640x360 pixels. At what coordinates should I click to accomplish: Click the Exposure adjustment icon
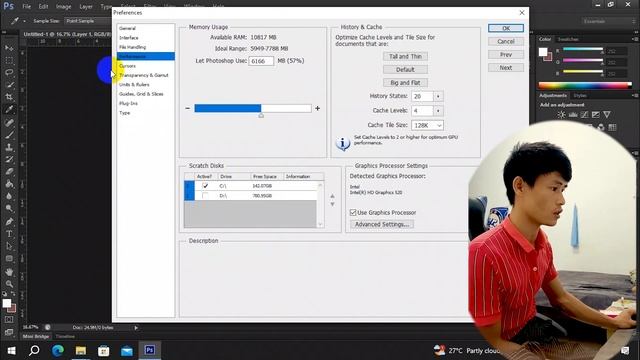coord(596,115)
